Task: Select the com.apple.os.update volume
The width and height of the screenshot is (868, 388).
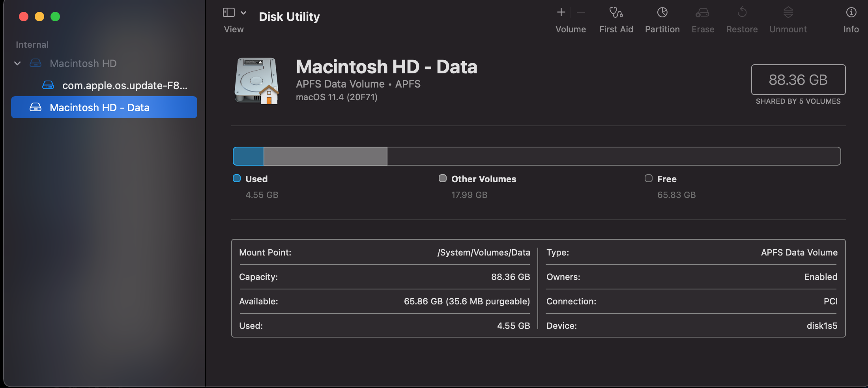Action: tap(124, 86)
